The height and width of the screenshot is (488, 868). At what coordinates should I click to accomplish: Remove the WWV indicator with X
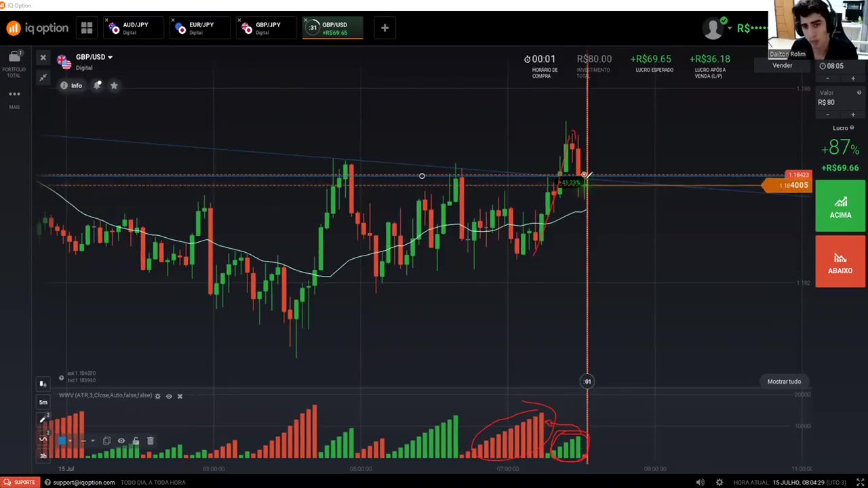click(x=180, y=396)
